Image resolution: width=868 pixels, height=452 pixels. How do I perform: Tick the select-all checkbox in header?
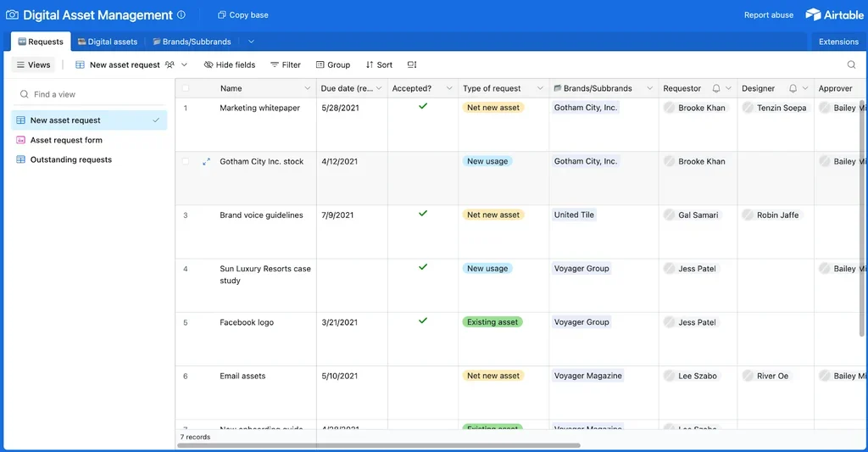[186, 89]
